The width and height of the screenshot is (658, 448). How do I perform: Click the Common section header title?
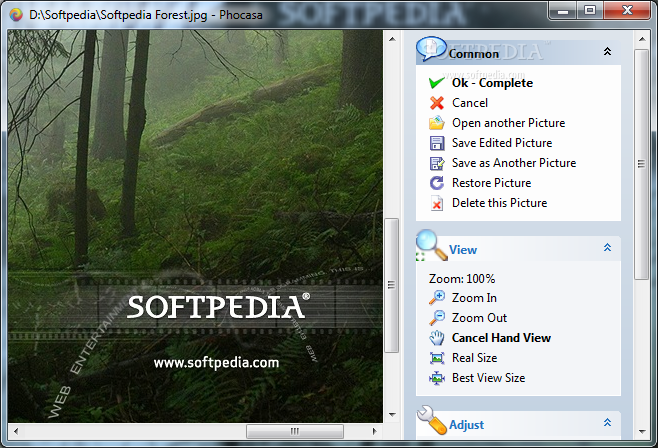click(x=474, y=54)
